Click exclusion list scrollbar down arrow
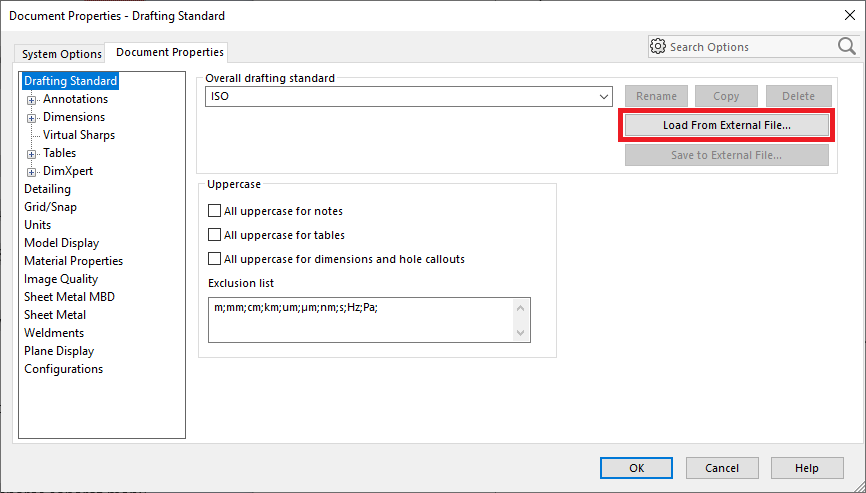The height and width of the screenshot is (493, 866). coord(520,333)
